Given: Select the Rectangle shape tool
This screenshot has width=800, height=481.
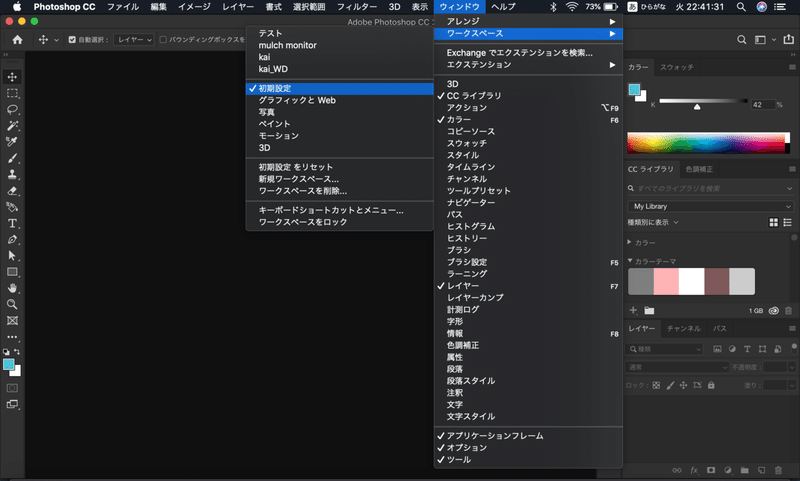Looking at the screenshot, I should click(x=12, y=272).
